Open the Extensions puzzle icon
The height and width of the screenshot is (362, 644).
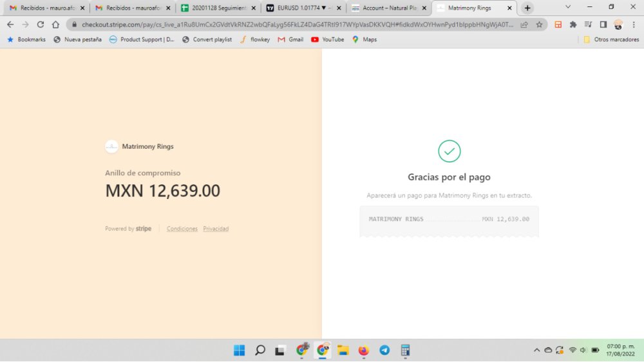[573, 24]
